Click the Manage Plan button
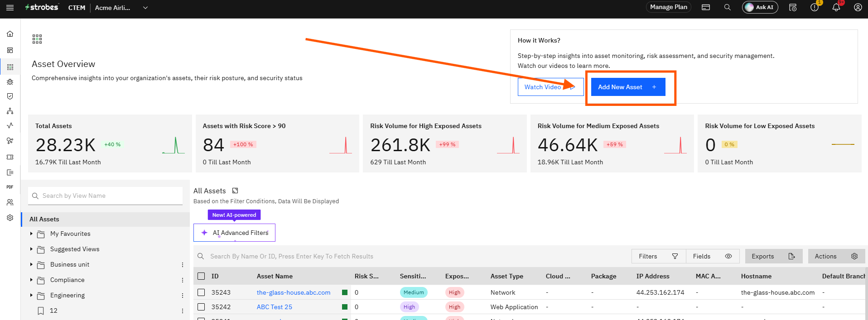 (669, 7)
